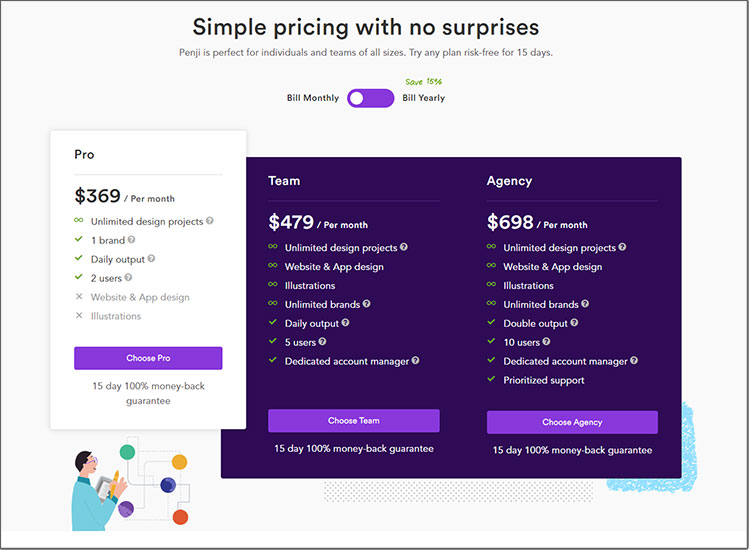Click the help icon beside Pro's Unlimited design projects
This screenshot has height=550, width=750.
coord(210,221)
